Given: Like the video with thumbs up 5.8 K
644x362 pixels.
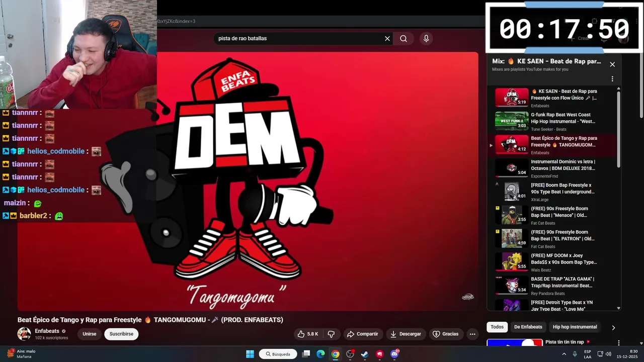Looking at the screenshot, I should [x=308, y=334].
